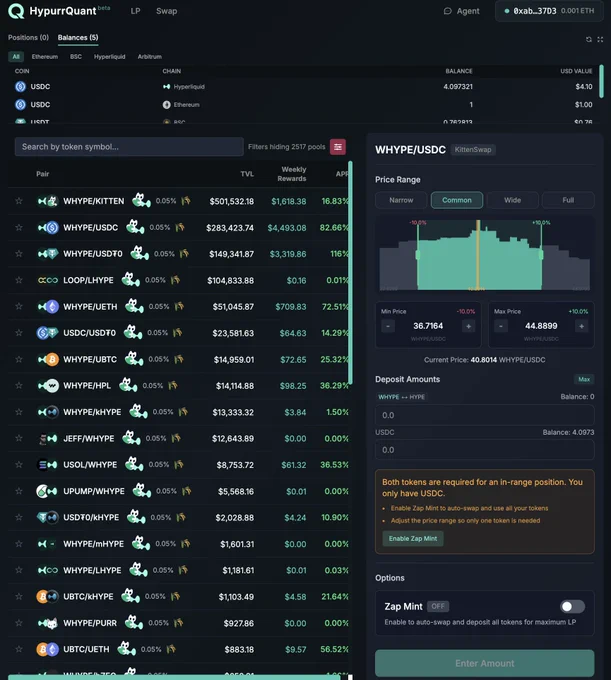Click the HypurrQuant logo icon

click(16, 11)
